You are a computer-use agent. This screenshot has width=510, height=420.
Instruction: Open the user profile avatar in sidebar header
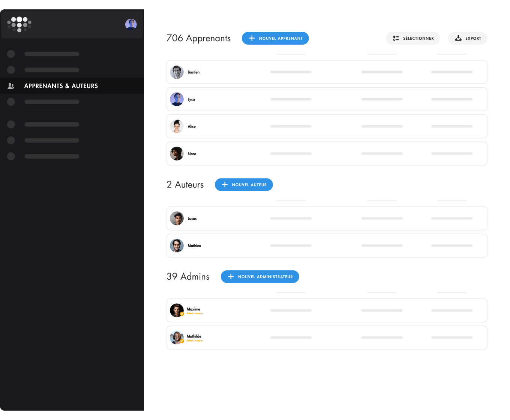click(131, 24)
